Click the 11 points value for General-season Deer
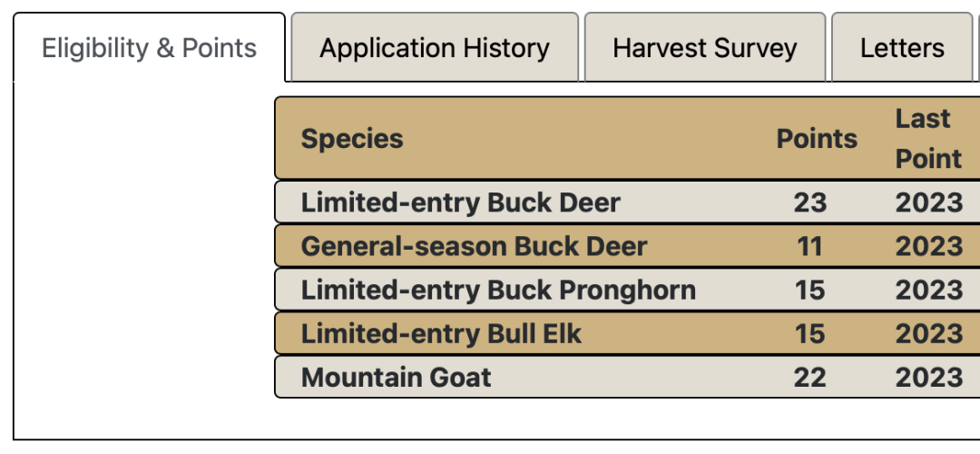Viewport: 980px width, 454px height. (x=809, y=246)
